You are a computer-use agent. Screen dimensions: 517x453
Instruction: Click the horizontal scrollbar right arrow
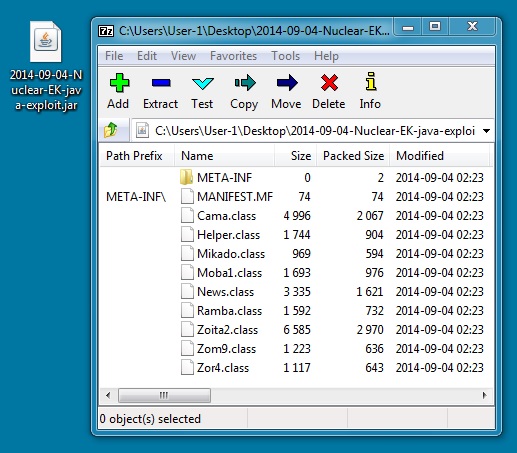coord(484,395)
